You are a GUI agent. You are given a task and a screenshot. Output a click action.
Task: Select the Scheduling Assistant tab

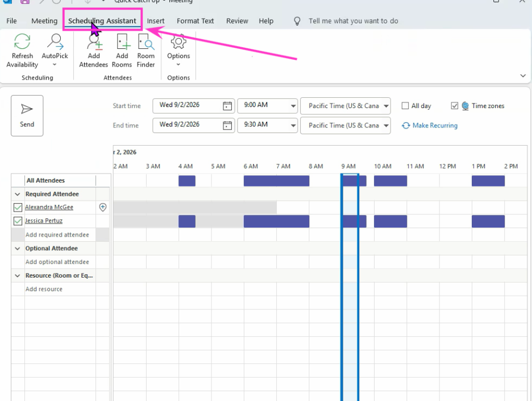coord(102,21)
